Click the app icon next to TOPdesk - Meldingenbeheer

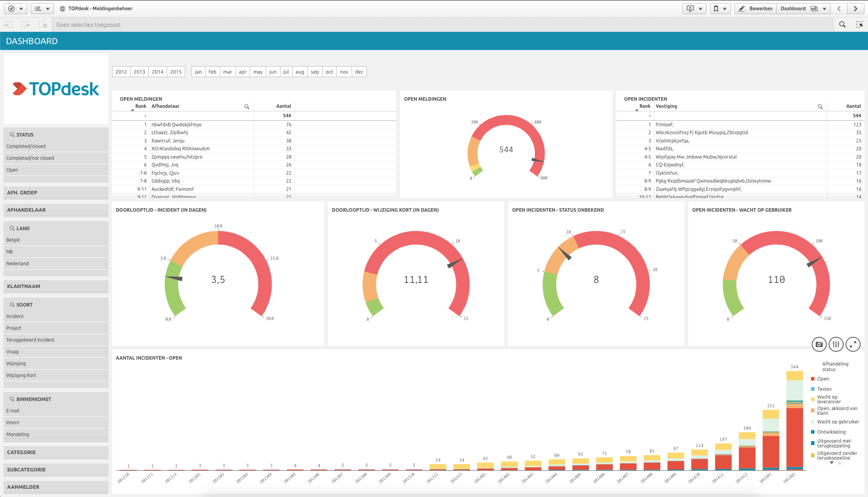(62, 9)
